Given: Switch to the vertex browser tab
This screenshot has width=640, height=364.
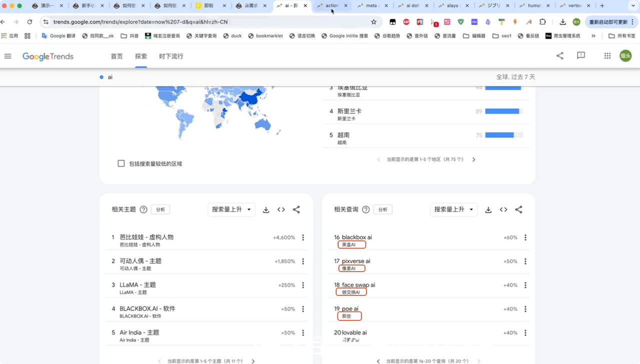Looking at the screenshot, I should tap(574, 6).
